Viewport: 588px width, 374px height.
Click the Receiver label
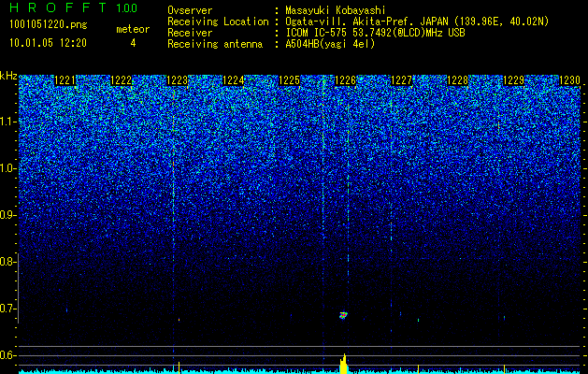pyautogui.click(x=190, y=33)
